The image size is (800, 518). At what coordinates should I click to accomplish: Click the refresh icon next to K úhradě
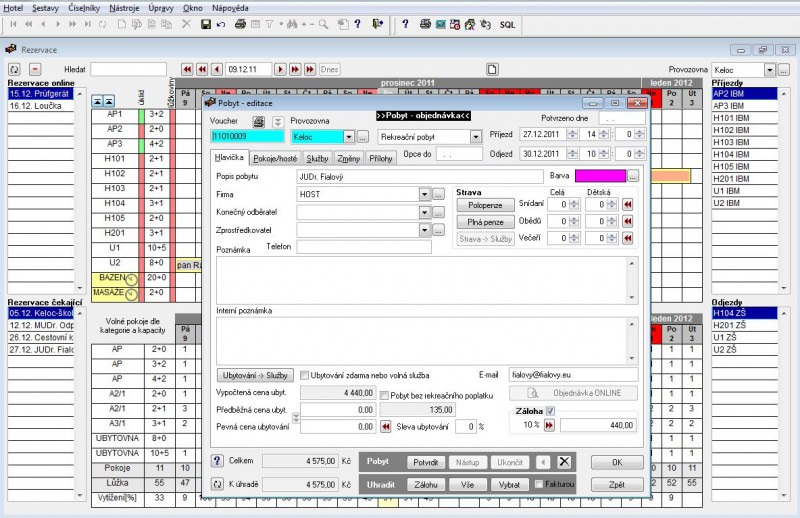pyautogui.click(x=217, y=485)
